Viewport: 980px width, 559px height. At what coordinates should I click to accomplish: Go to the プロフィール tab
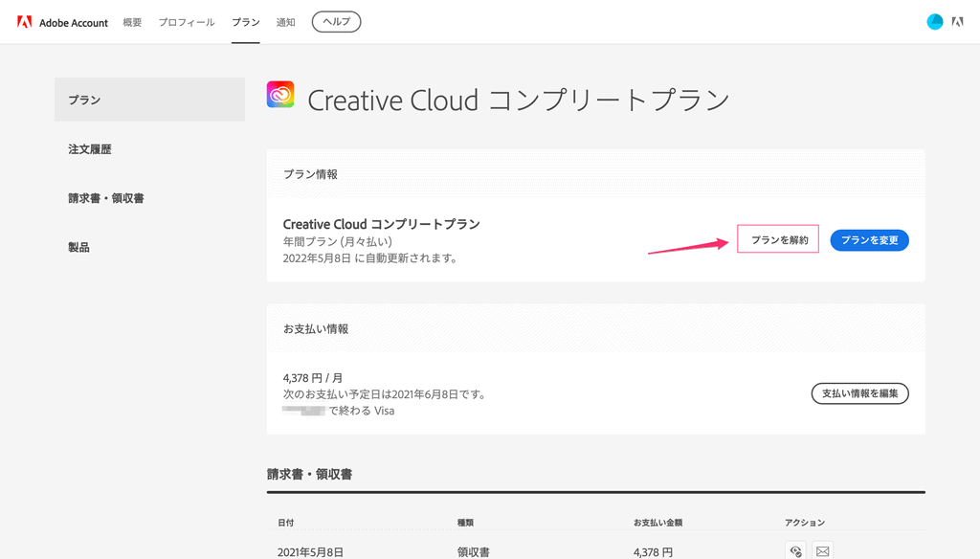187,22
